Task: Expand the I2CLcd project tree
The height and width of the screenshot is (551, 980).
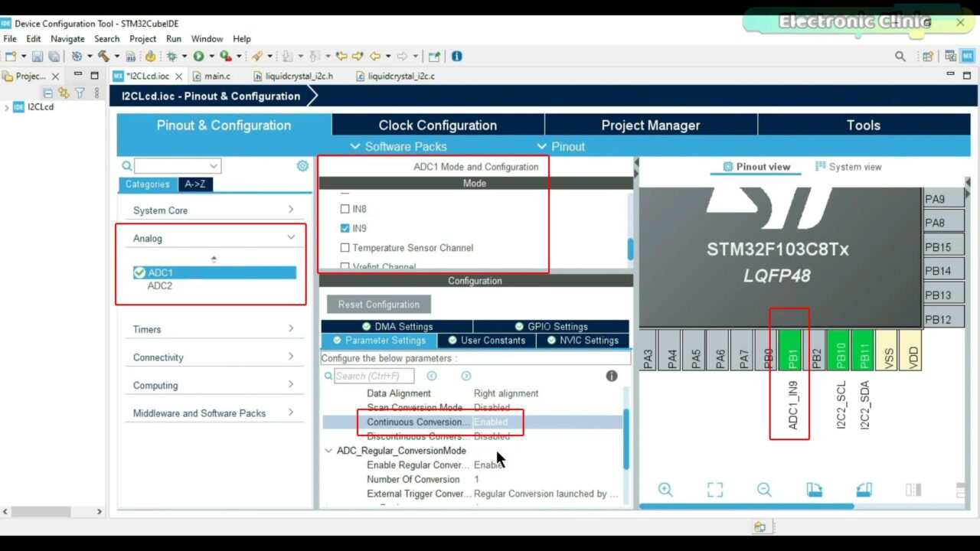Action: 7,107
